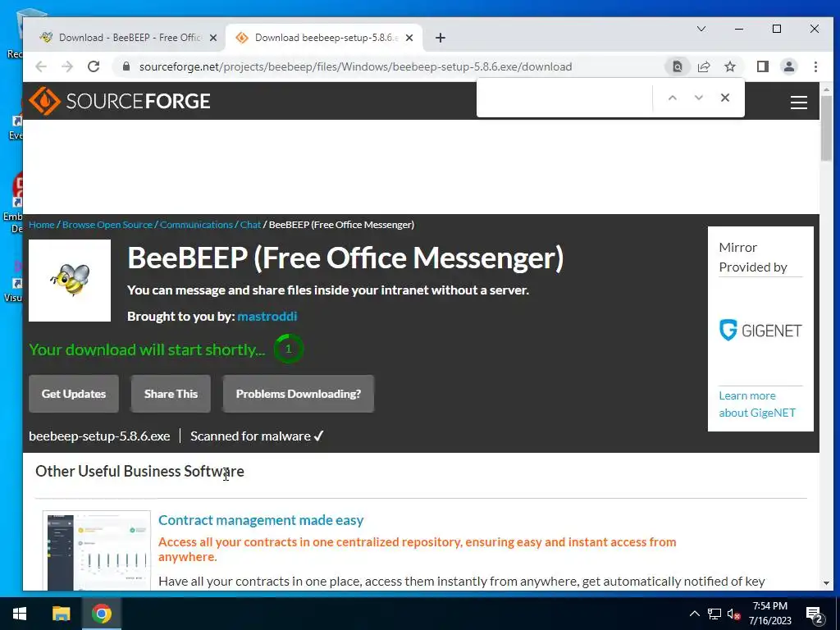
Task: Open Communications breadcrumb link
Action: (x=196, y=225)
